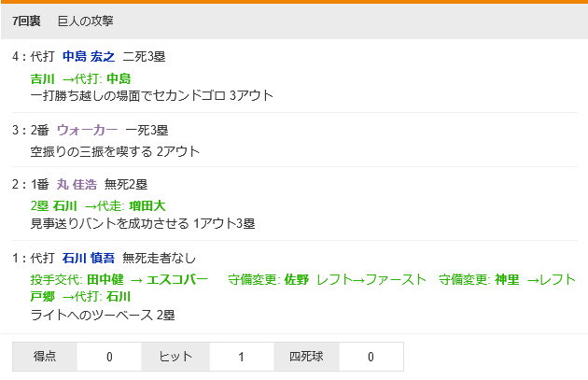Image resolution: width=588 pixels, height=380 pixels.
Task: Click 佐野 in fielding change
Action: [x=297, y=279]
